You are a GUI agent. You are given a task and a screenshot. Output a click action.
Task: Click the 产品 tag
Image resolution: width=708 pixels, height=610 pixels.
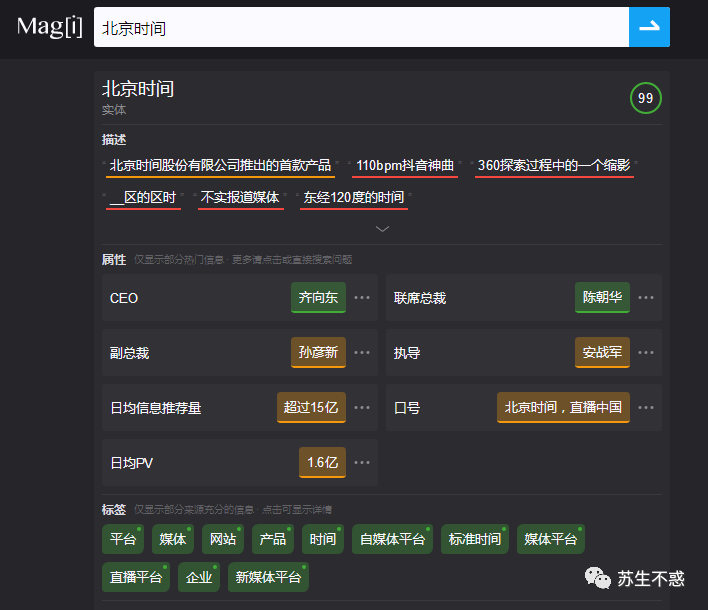tap(273, 539)
